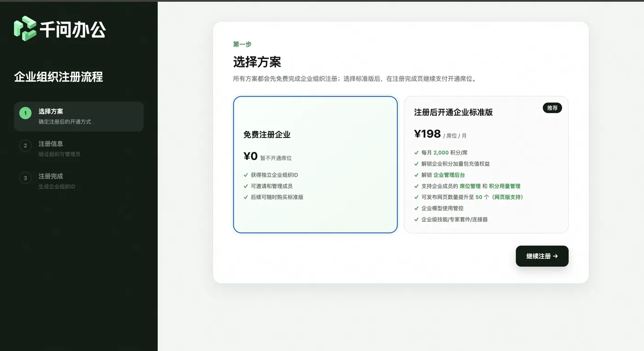Image resolution: width=644 pixels, height=351 pixels.
Task: Click checkmark beside 企业模型使用管控
Action: tap(416, 208)
